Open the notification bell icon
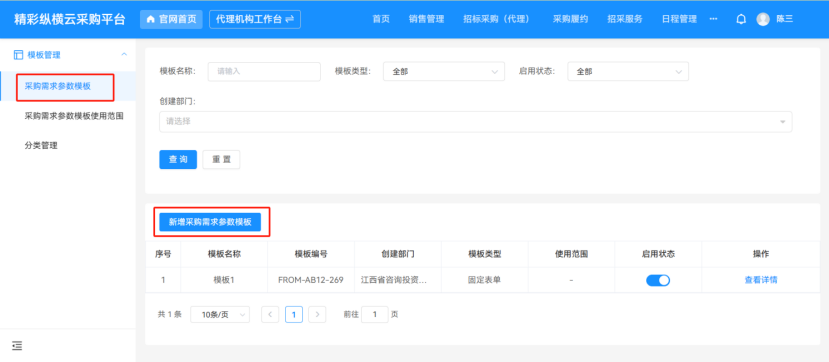Image resolution: width=829 pixels, height=362 pixels. tap(741, 19)
